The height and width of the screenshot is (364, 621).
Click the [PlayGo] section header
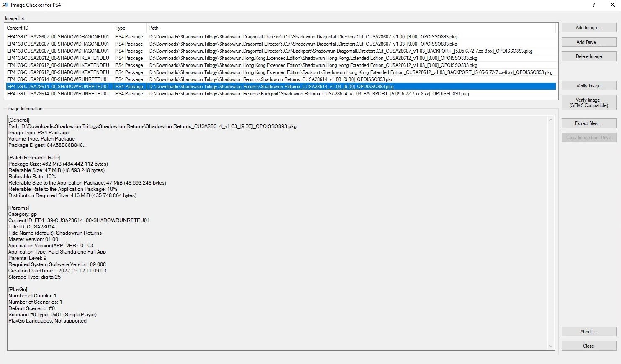tap(18, 290)
